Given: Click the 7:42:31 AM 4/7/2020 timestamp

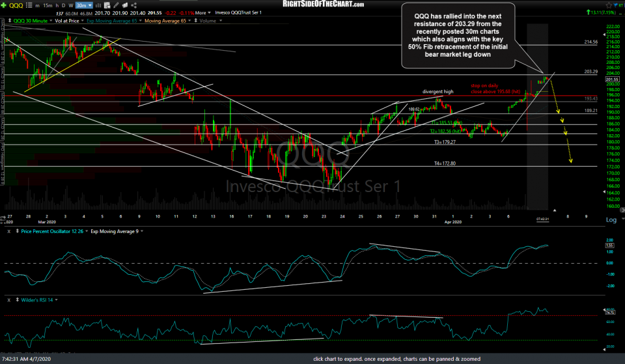Looking at the screenshot, I should 26,359.
